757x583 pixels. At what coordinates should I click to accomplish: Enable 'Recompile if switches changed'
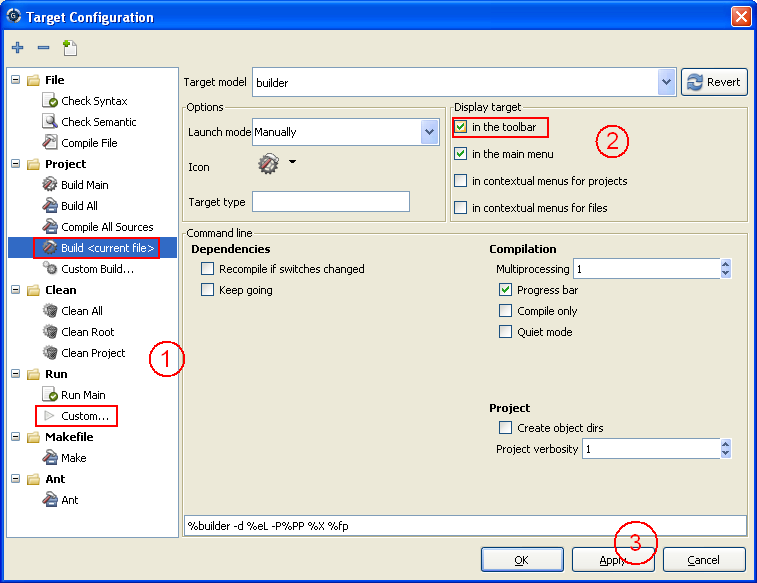point(208,269)
